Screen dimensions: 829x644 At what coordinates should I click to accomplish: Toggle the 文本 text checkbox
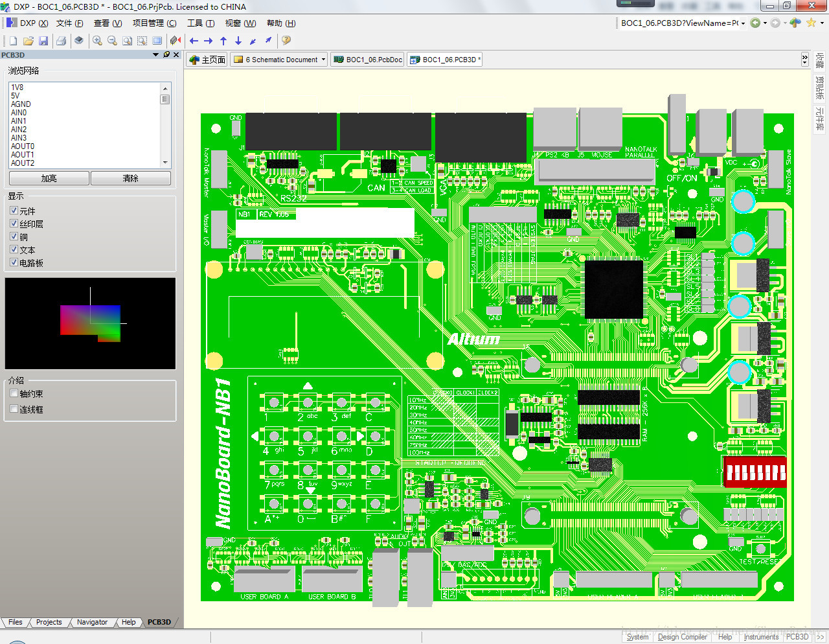pos(14,249)
